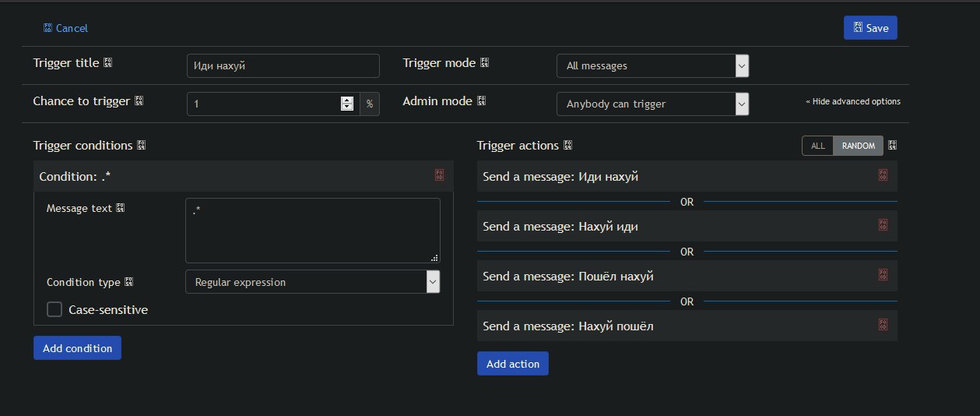980x416 pixels.
Task: Click the Hide advanced options link
Action: pyautogui.click(x=853, y=101)
